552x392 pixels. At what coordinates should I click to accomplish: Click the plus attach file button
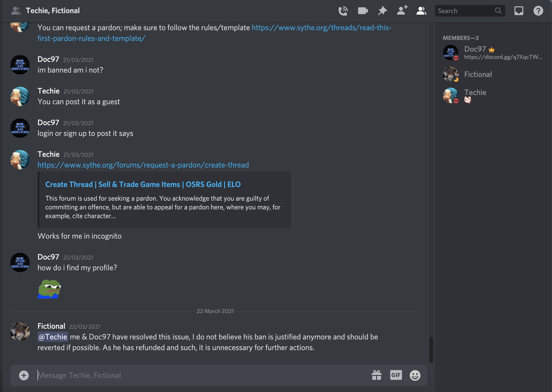(24, 375)
